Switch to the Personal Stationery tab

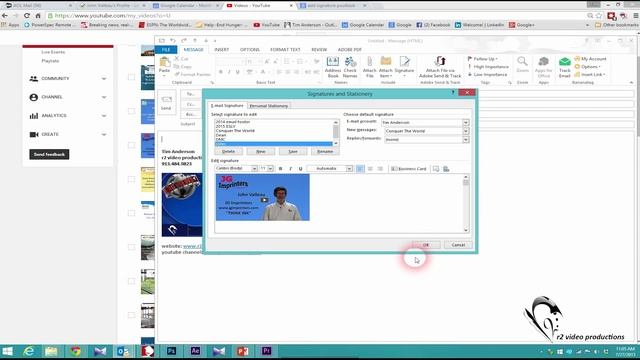269,106
